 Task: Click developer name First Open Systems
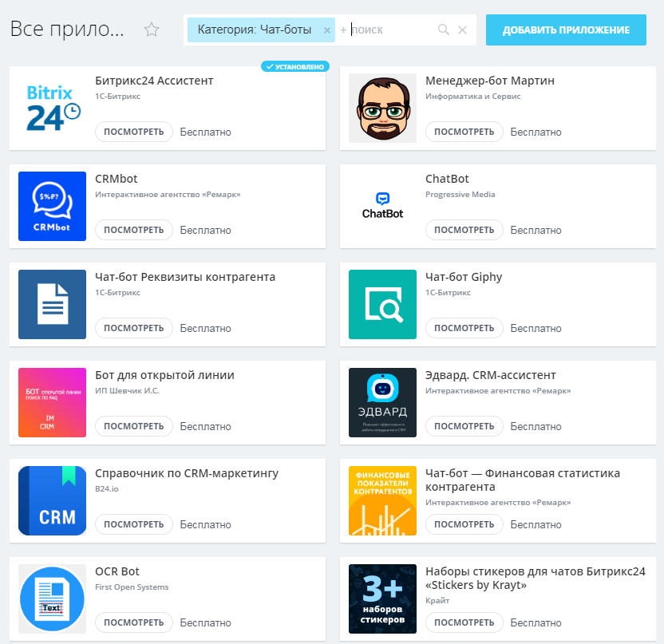(132, 587)
